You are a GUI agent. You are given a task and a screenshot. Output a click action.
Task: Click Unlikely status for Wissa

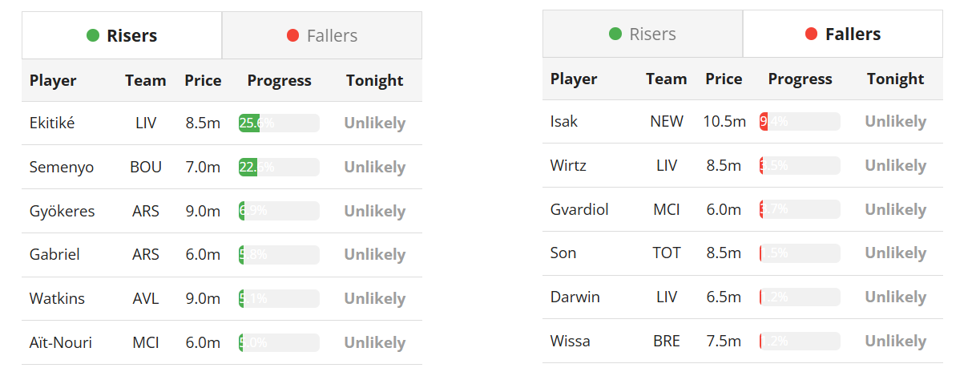pos(895,341)
